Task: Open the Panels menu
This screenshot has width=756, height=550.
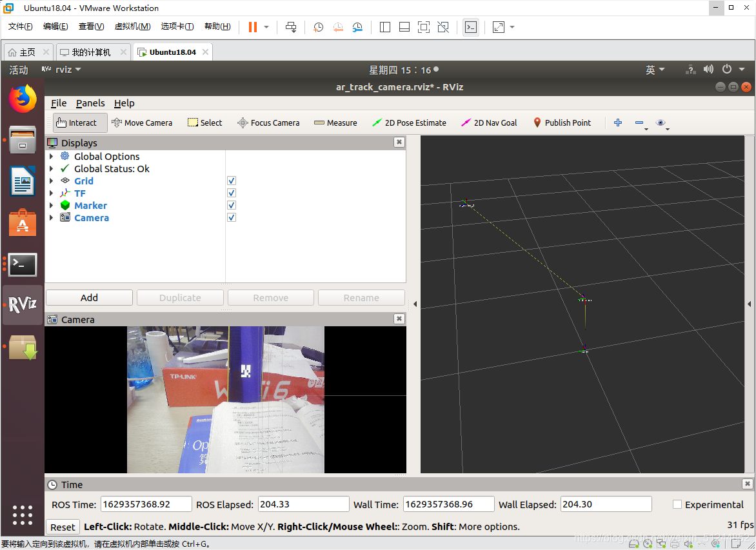Action: (90, 103)
